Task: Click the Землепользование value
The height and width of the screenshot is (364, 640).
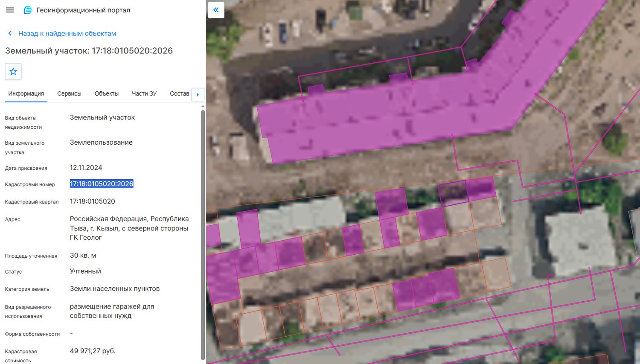Action: pos(101,143)
